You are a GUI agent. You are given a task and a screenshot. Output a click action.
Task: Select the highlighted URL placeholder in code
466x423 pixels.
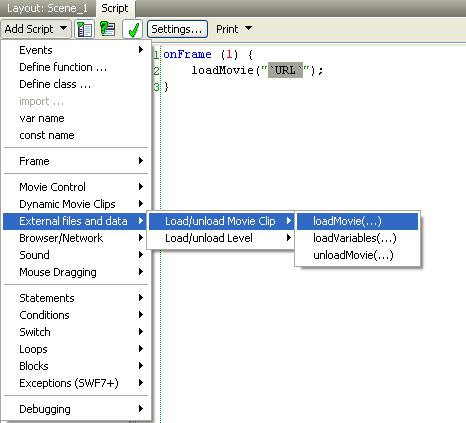click(286, 70)
